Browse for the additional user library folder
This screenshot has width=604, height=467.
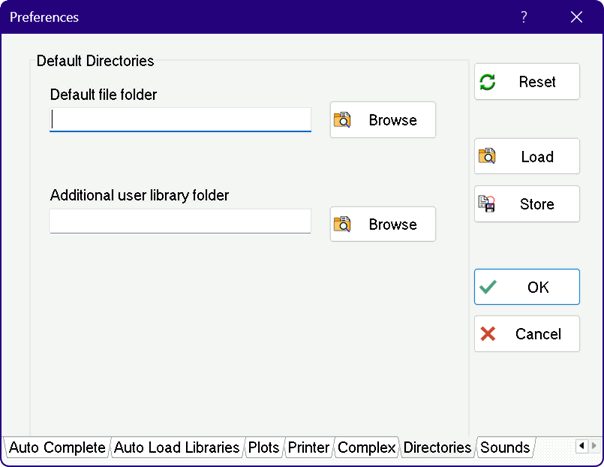point(382,224)
